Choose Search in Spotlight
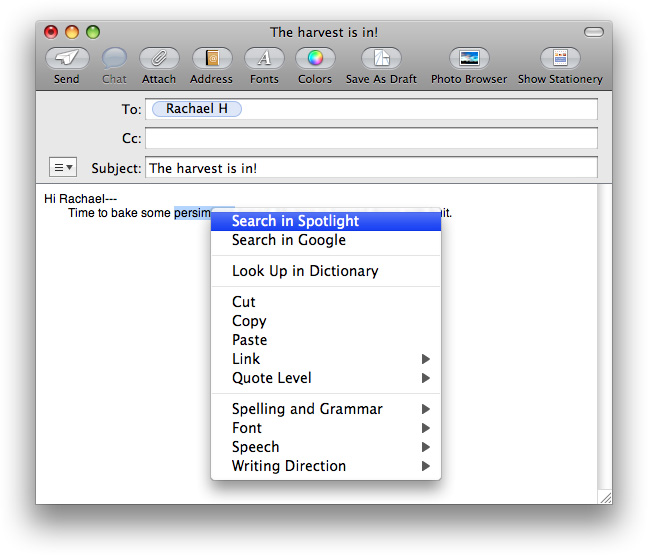 326,221
